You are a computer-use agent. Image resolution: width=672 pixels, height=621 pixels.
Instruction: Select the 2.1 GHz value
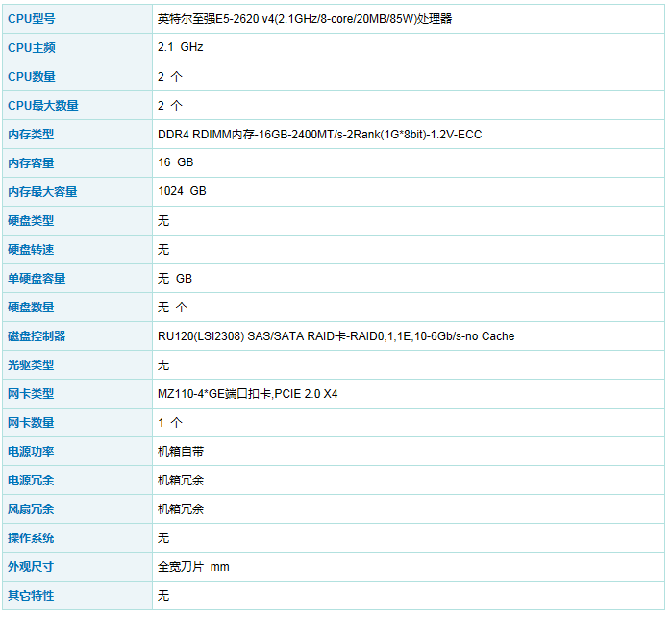180,47
